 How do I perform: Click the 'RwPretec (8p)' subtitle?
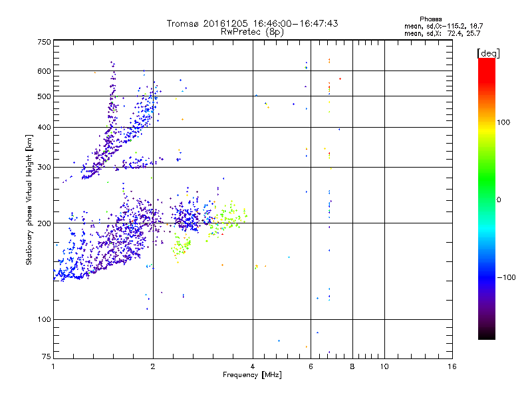252,32
